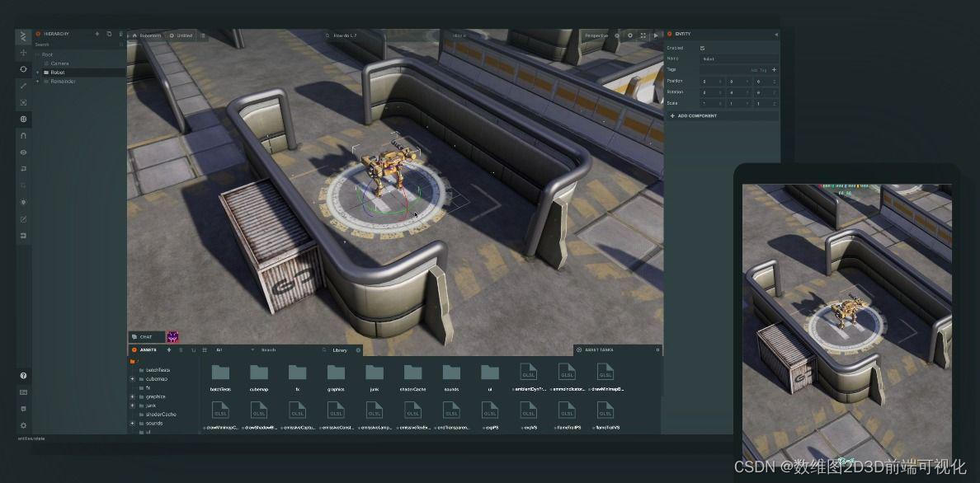Duplicate entity icon in Hierarchy header

(110, 34)
